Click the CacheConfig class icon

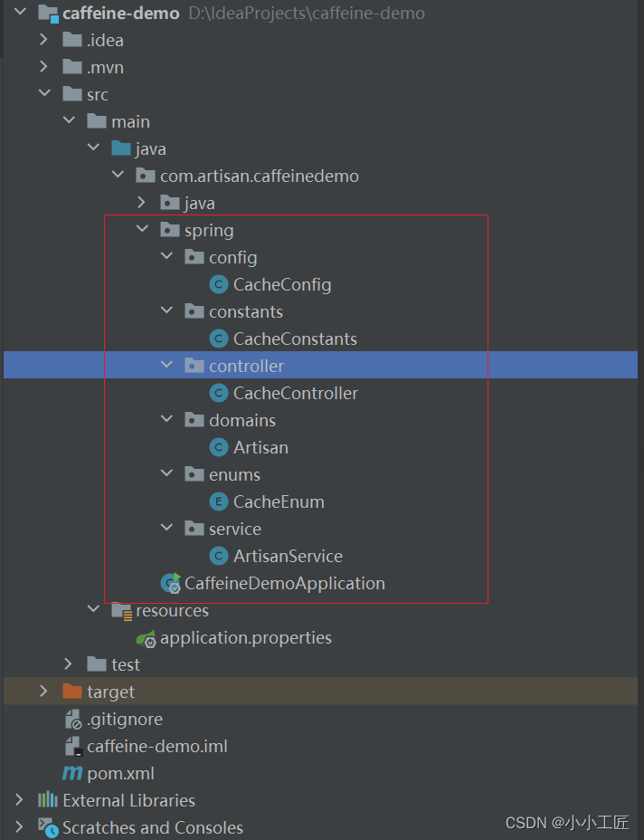218,284
